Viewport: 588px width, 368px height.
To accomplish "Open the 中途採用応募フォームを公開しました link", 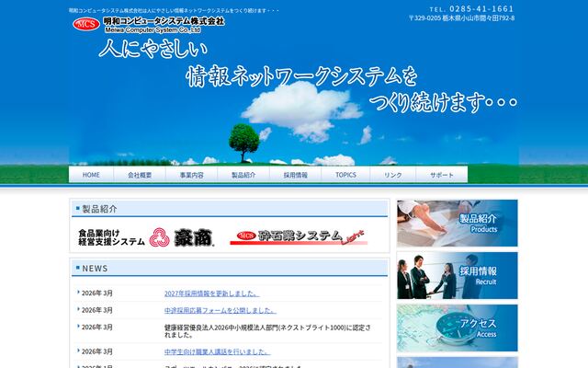I will point(220,311).
